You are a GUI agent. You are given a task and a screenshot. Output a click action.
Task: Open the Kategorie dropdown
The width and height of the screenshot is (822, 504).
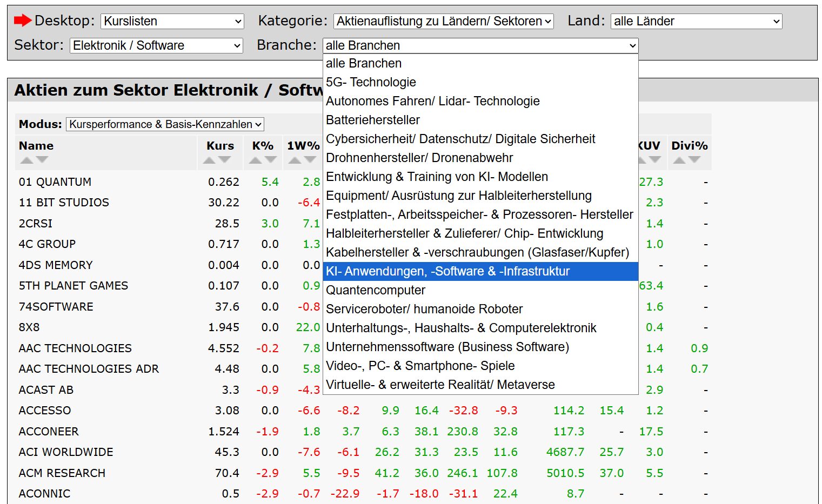(444, 21)
